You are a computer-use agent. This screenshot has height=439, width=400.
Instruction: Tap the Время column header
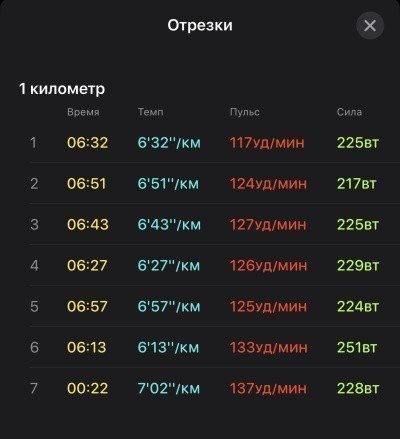click(x=83, y=112)
